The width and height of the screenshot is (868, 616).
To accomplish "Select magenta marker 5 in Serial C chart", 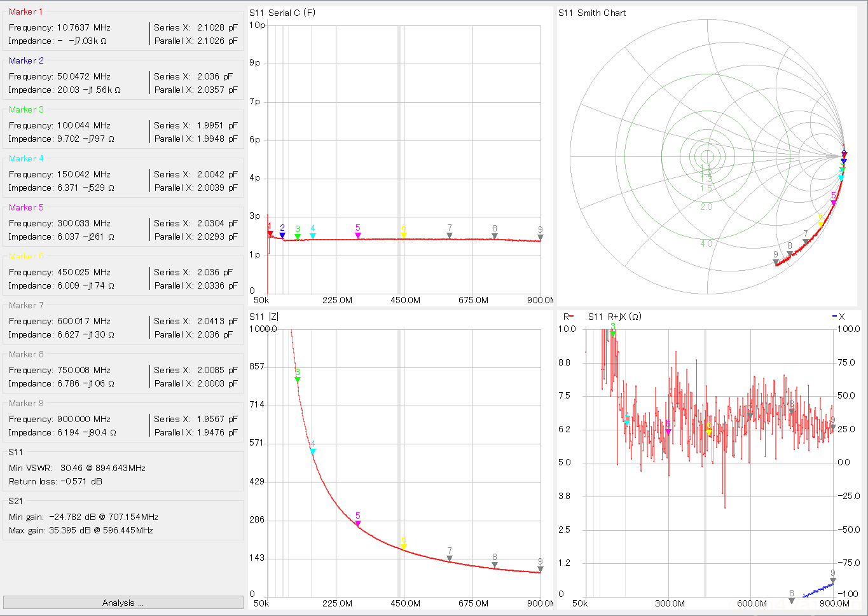I will pos(358,236).
